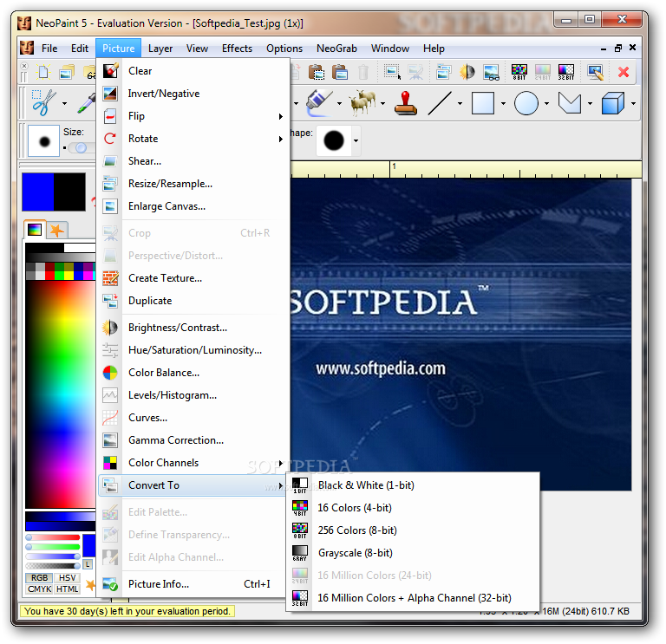The image size is (666, 644).
Task: Expand the Flip submenu arrow
Action: (280, 116)
